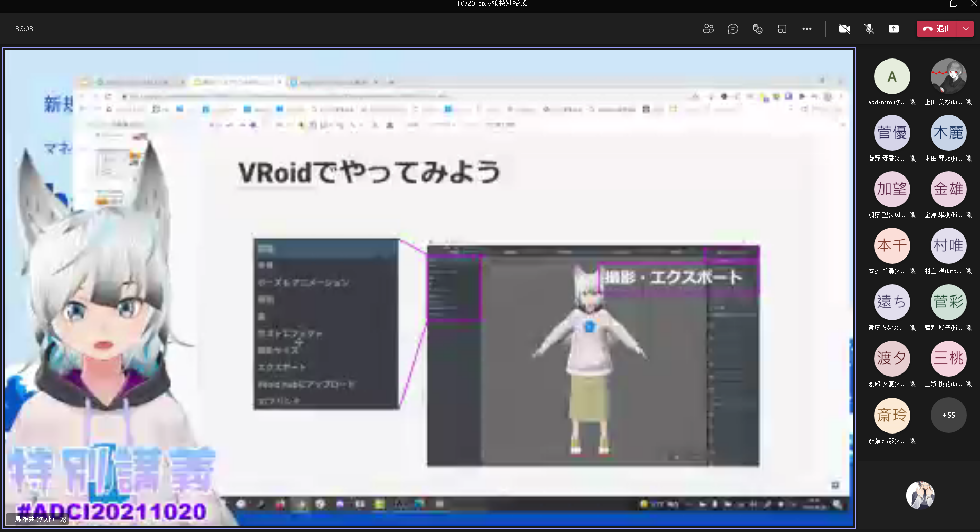
Task: Select the 渡夕 participant avatar
Action: [x=892, y=359]
